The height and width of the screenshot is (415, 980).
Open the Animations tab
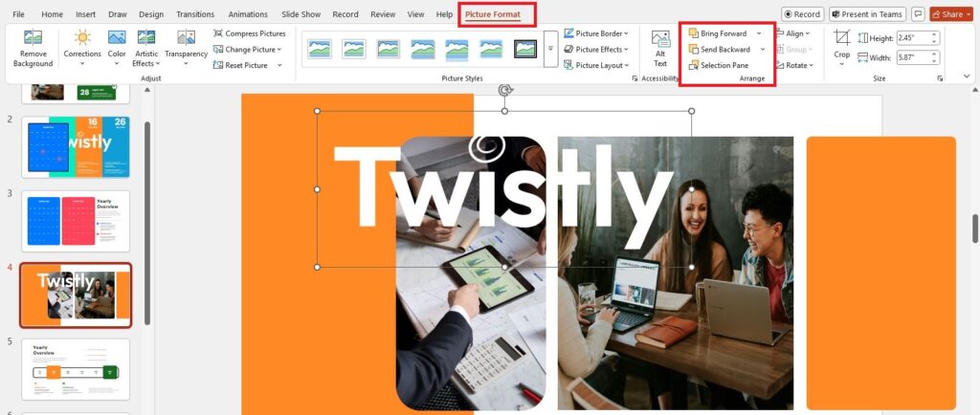pyautogui.click(x=248, y=14)
